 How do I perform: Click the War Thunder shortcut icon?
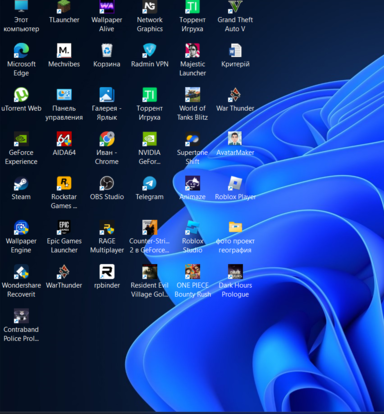[235, 95]
